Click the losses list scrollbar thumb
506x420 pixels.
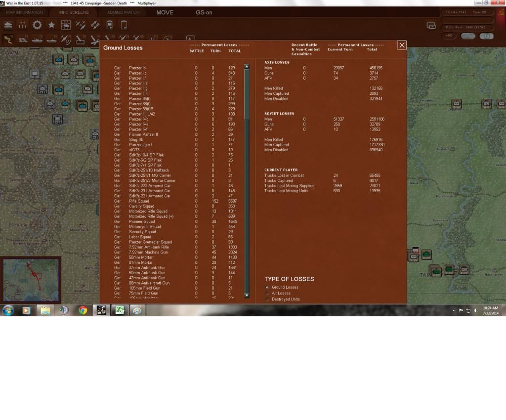[247, 93]
